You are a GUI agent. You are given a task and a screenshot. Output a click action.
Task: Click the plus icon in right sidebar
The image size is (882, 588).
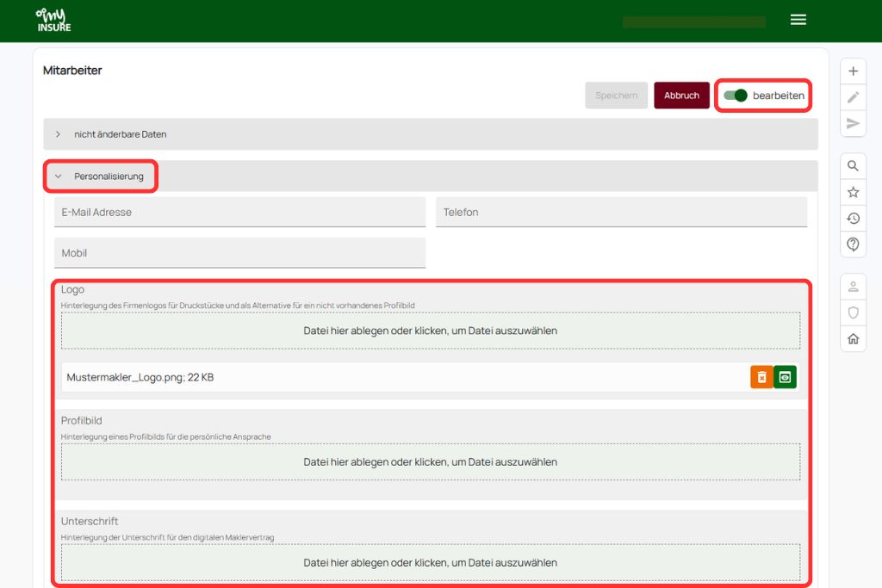click(853, 71)
